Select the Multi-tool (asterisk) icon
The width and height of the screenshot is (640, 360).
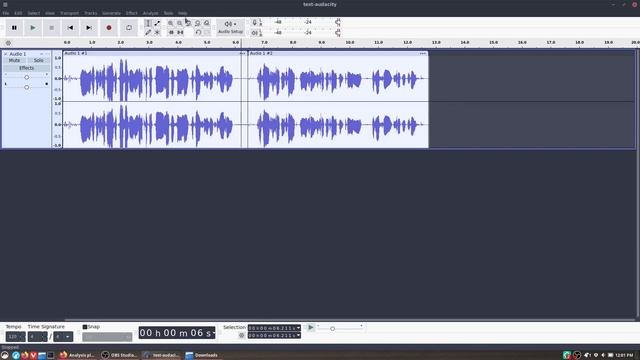click(x=157, y=32)
